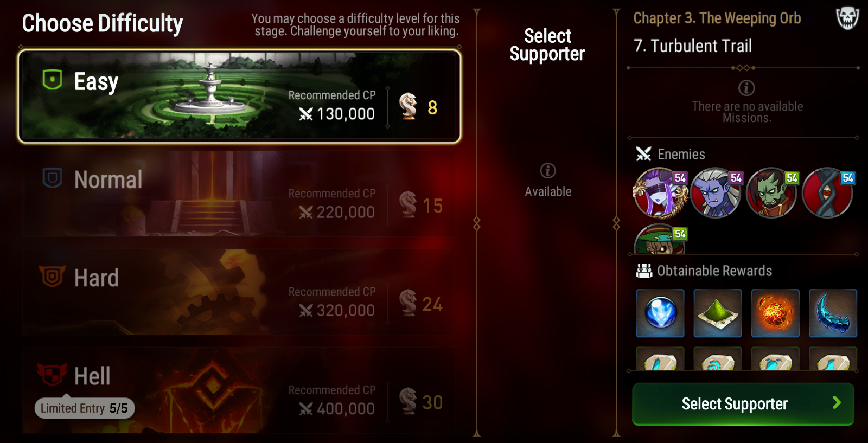Tap the green-hat scarecrow enemy portrait
868x443 pixels.
660,239
